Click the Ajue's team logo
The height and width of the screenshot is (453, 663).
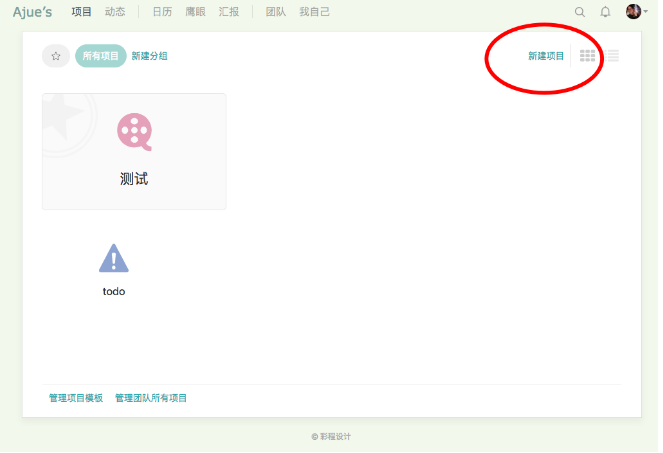[x=32, y=12]
